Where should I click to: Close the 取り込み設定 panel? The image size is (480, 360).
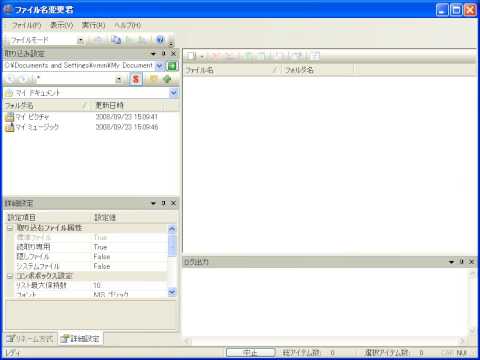pos(173,54)
